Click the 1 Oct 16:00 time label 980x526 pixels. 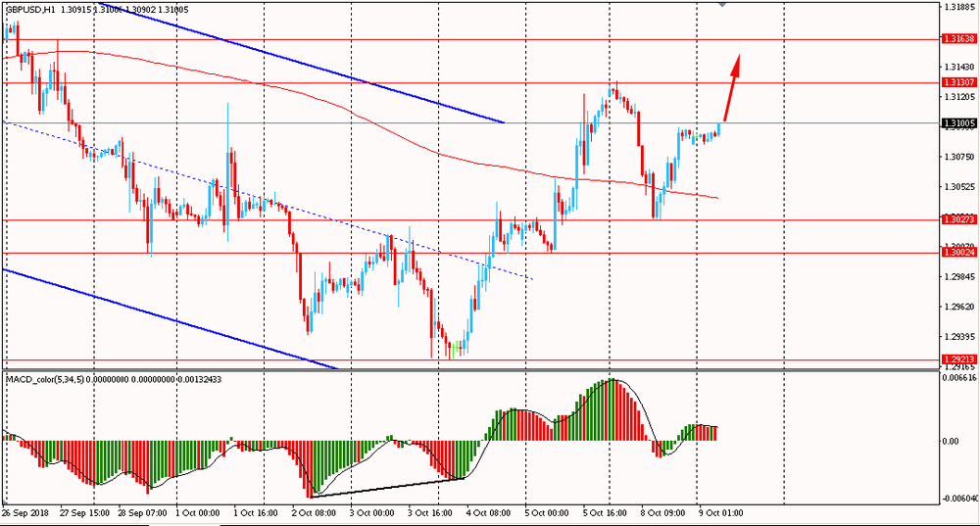click(x=255, y=513)
